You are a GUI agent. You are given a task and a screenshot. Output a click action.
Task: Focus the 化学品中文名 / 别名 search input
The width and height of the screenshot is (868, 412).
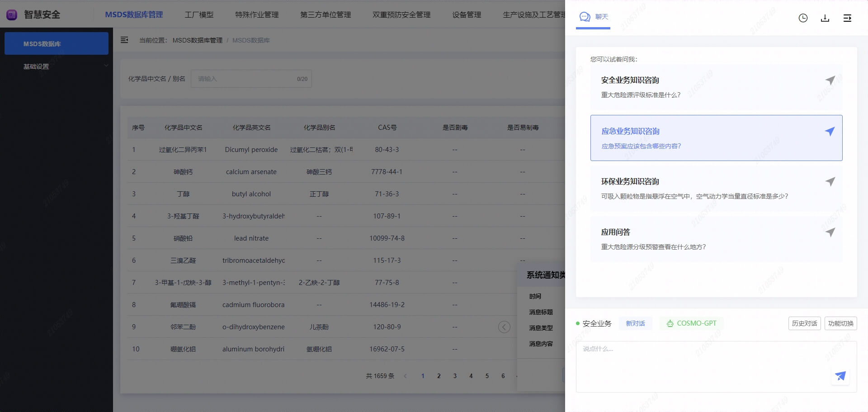(251, 79)
